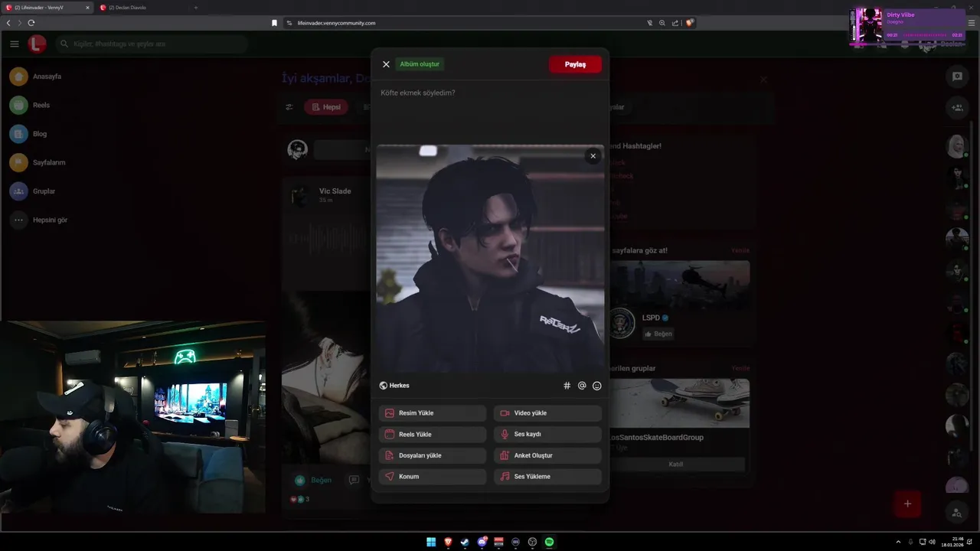Select the Hepsi feed filter tab
This screenshot has height=551, width=980.
point(326,107)
